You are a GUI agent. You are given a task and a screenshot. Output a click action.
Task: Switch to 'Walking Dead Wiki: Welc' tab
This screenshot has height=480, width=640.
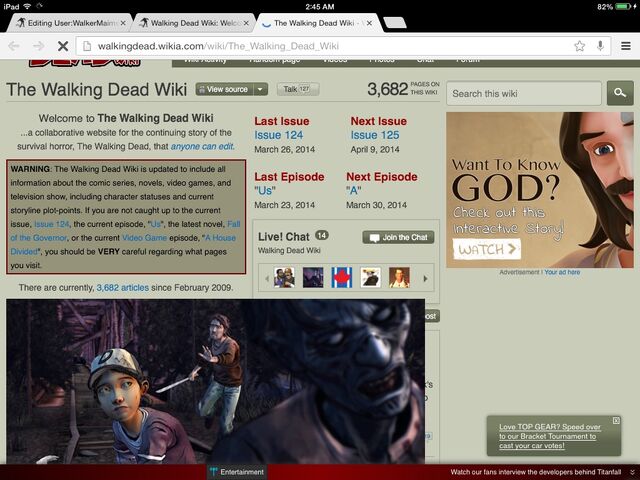193,23
